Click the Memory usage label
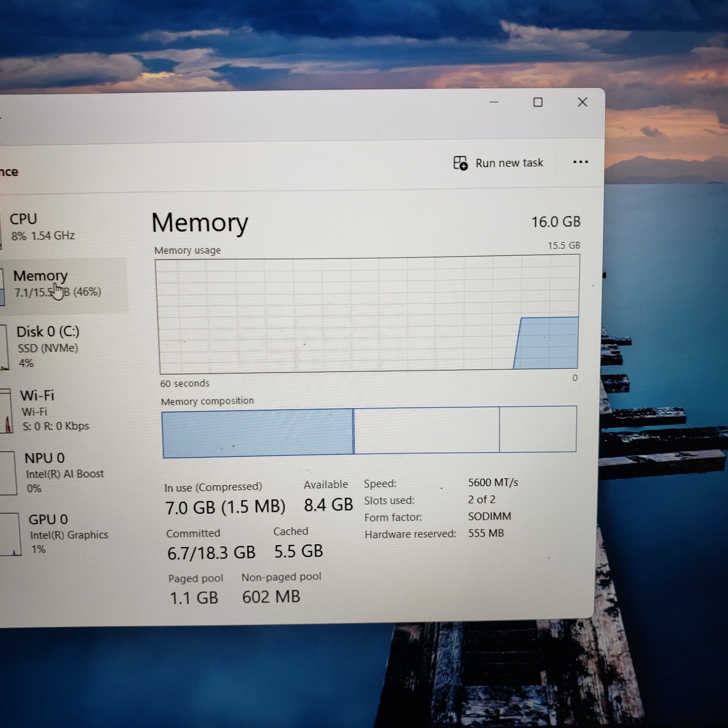Screen dimensions: 728x728 (x=187, y=250)
